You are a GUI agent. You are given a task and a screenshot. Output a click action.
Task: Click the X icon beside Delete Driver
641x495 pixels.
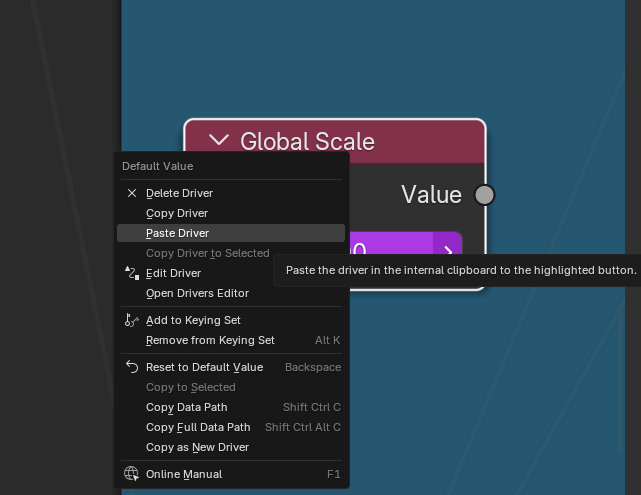(x=132, y=193)
